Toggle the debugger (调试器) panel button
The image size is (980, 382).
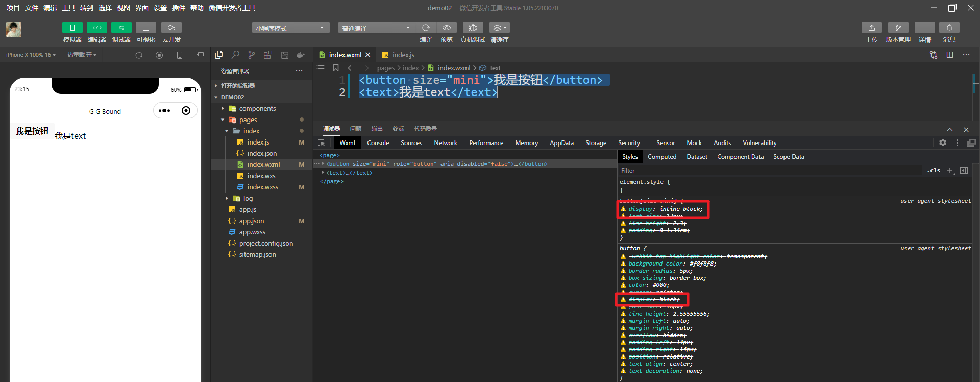pyautogui.click(x=121, y=28)
